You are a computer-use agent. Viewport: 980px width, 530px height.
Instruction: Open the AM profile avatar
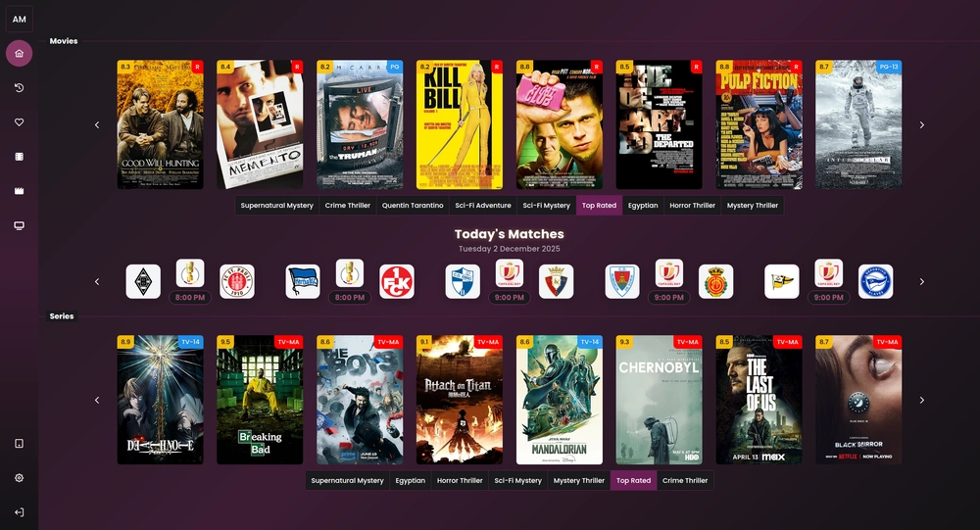click(19, 19)
